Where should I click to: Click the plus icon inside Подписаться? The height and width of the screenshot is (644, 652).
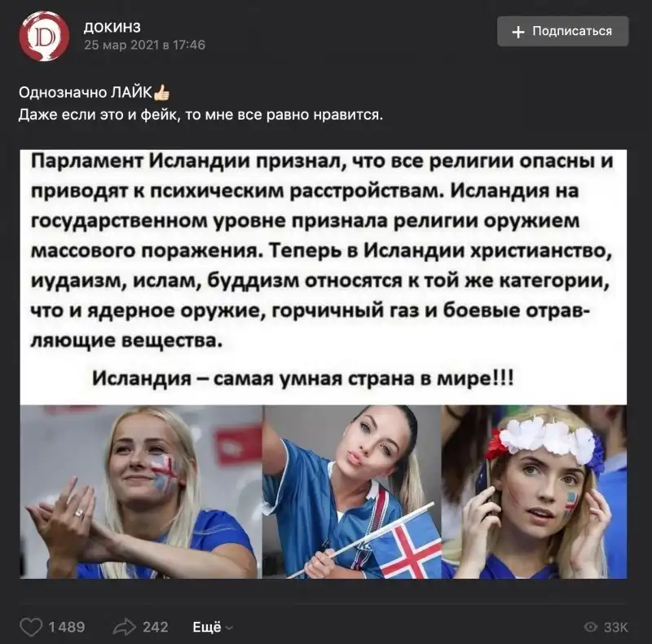(518, 32)
